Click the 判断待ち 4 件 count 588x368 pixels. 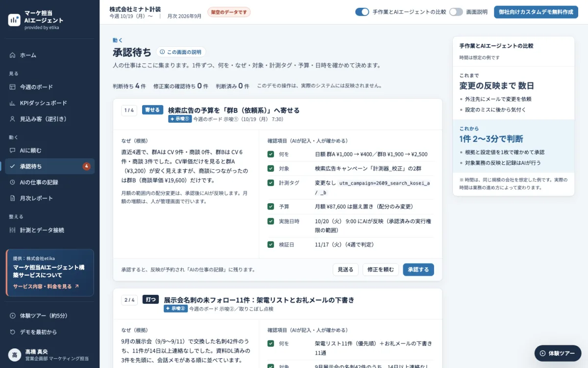pos(129,86)
